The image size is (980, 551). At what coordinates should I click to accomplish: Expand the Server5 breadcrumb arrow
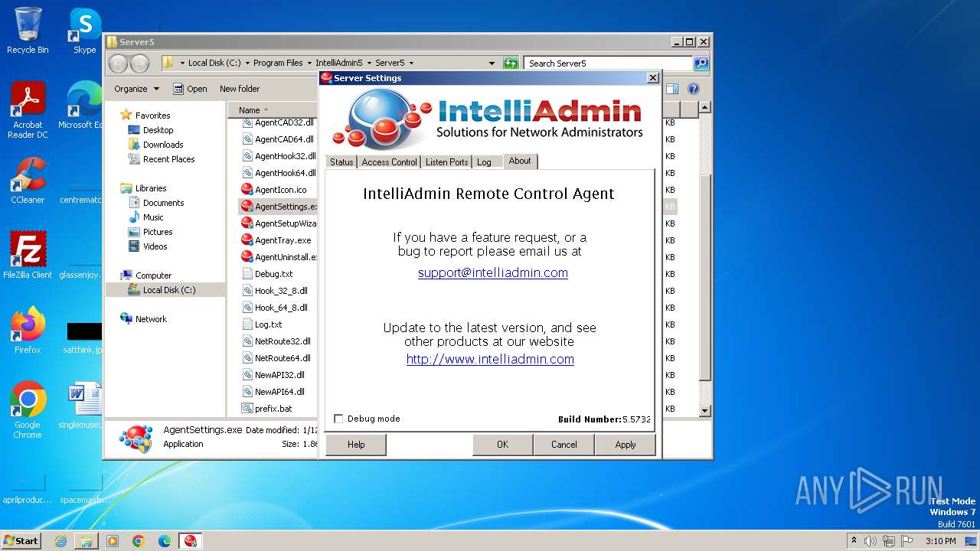point(410,64)
